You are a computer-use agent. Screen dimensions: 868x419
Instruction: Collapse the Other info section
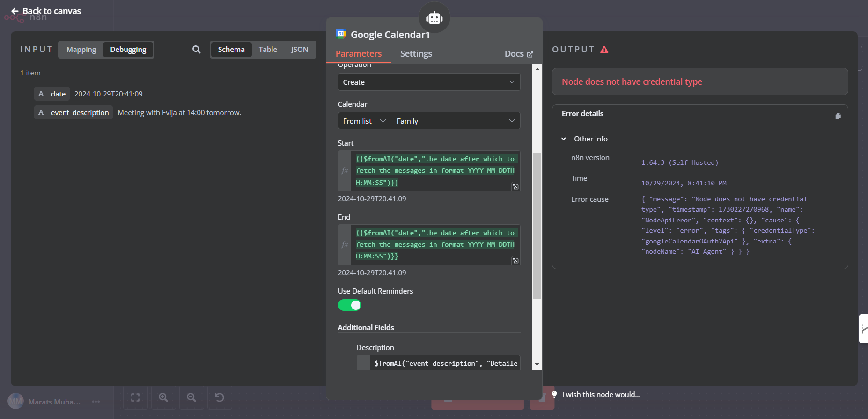tap(564, 139)
